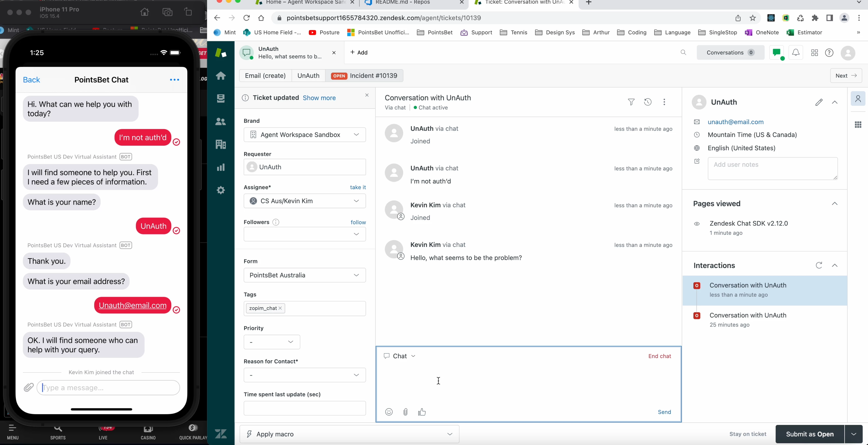The image size is (868, 445).
Task: Switch to Email (create) tab
Action: 265,76
